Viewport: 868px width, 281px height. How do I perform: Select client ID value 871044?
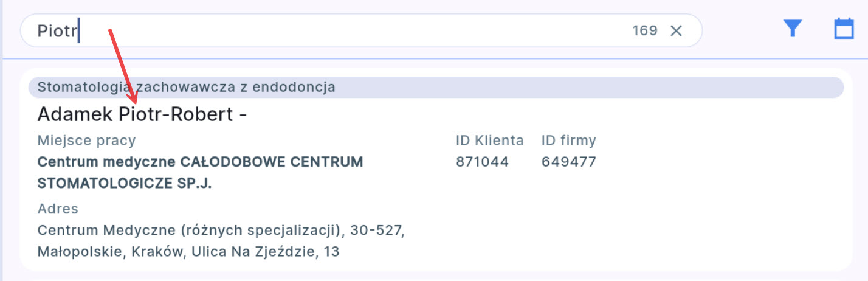482,162
